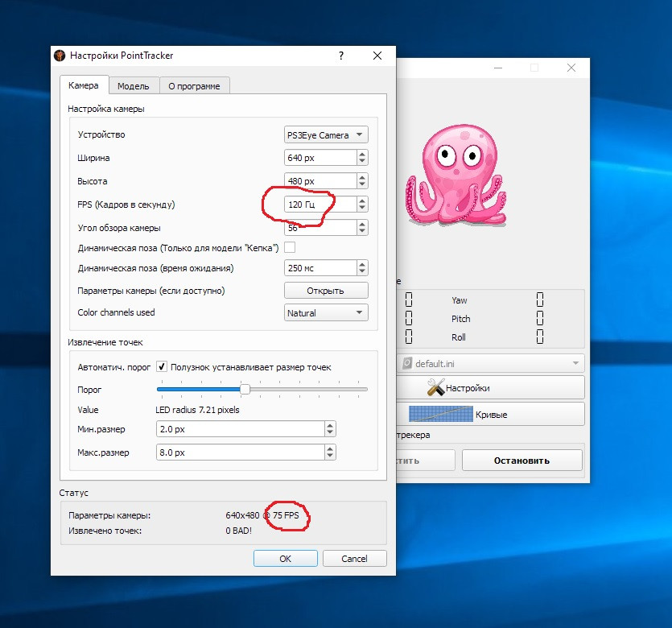Decrease the FPS value with down arrow
This screenshot has height=628, width=672.
(362, 208)
